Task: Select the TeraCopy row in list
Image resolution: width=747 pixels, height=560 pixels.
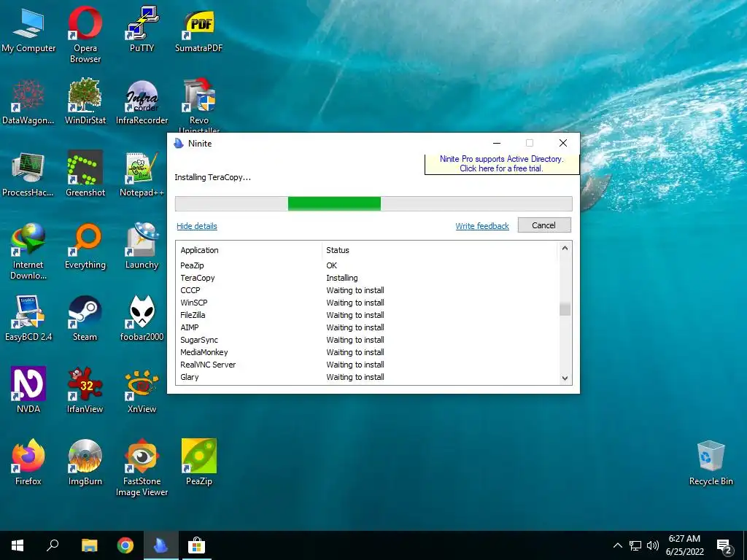Action: [367, 278]
